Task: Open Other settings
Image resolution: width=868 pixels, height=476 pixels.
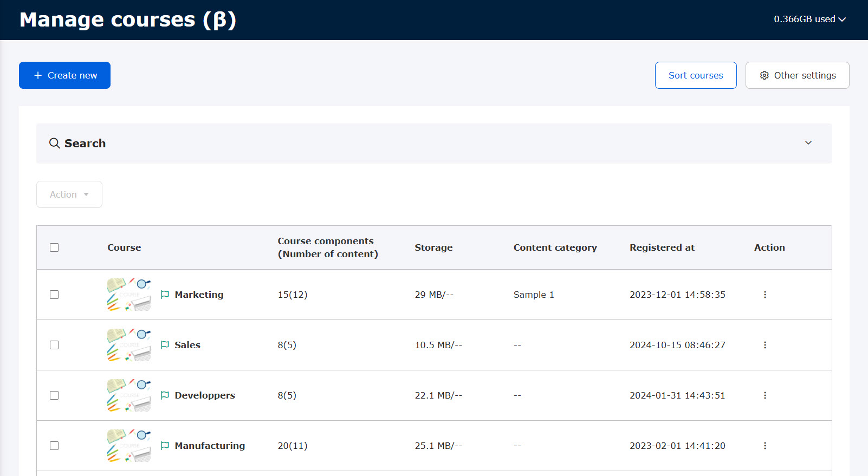Action: click(x=797, y=75)
